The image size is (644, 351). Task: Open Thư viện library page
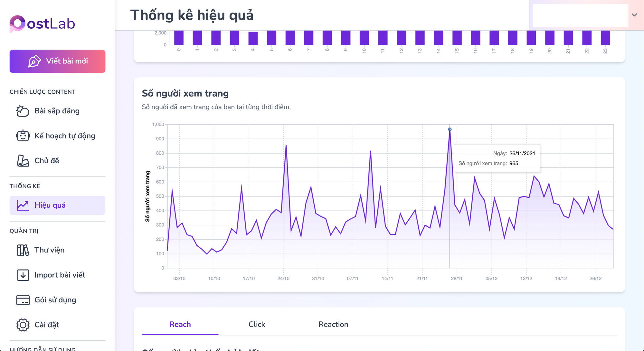click(57, 250)
